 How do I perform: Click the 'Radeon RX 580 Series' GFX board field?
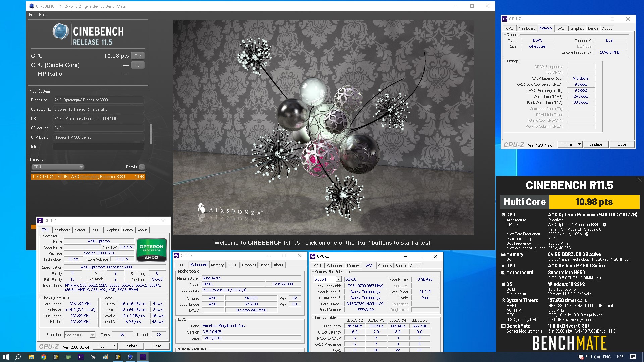(99, 137)
